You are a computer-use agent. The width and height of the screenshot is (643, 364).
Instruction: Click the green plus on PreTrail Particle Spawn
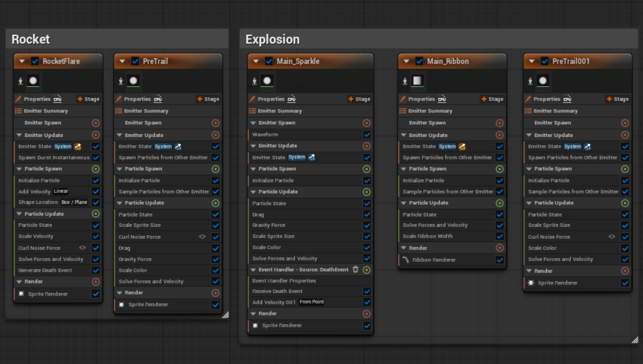[215, 169]
